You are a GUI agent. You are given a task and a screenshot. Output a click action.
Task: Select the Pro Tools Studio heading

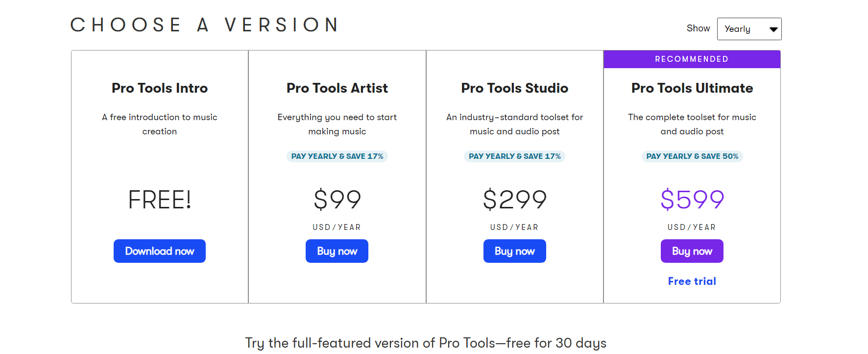tap(515, 88)
